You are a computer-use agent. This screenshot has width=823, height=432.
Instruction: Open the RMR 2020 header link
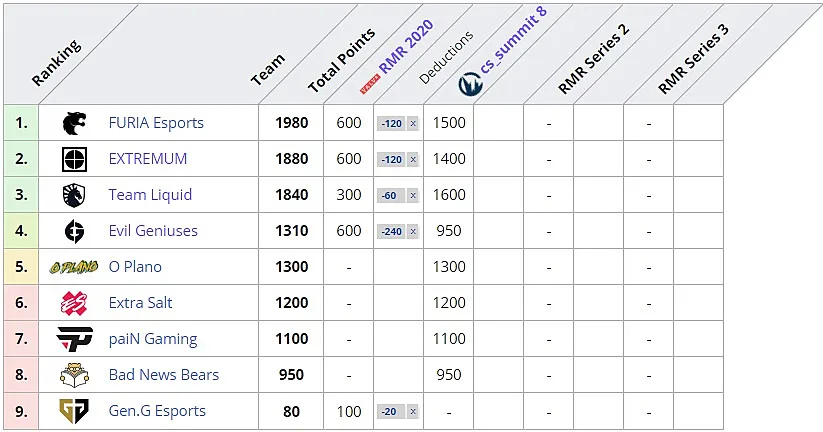tap(405, 47)
